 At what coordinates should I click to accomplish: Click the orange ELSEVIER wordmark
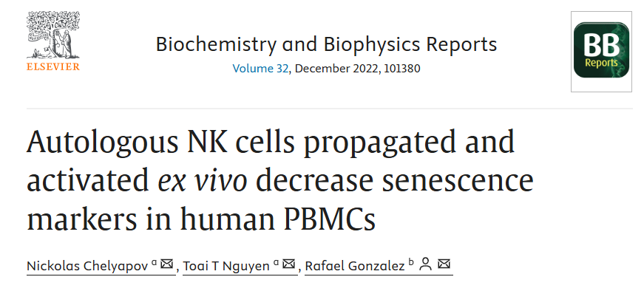tap(53, 66)
